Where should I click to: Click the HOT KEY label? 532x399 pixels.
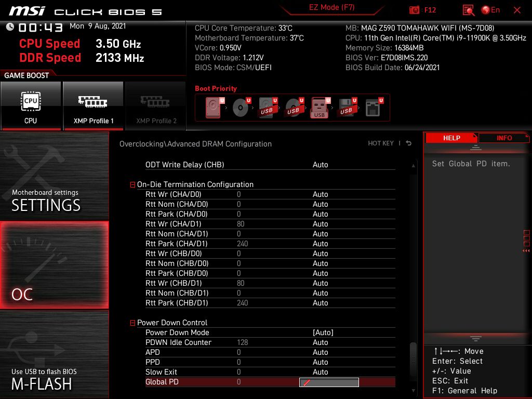tap(381, 143)
